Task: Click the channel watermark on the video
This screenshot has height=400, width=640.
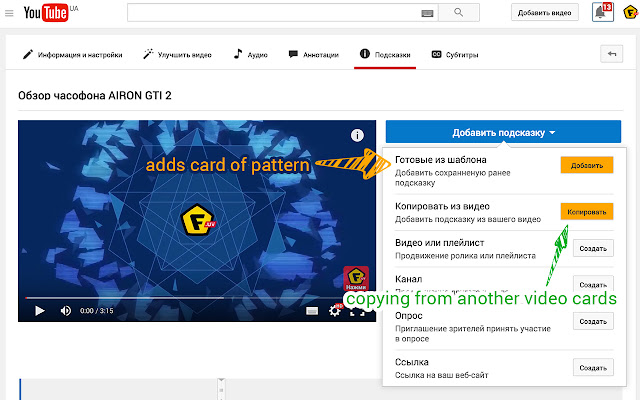Action: (356, 278)
